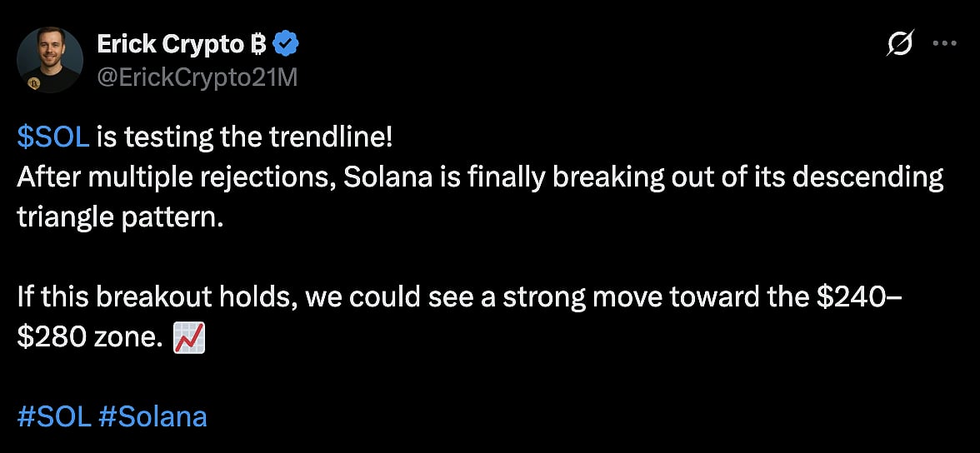Open the @ErickCrypto21M handle link
980x453 pixels.
pyautogui.click(x=197, y=77)
